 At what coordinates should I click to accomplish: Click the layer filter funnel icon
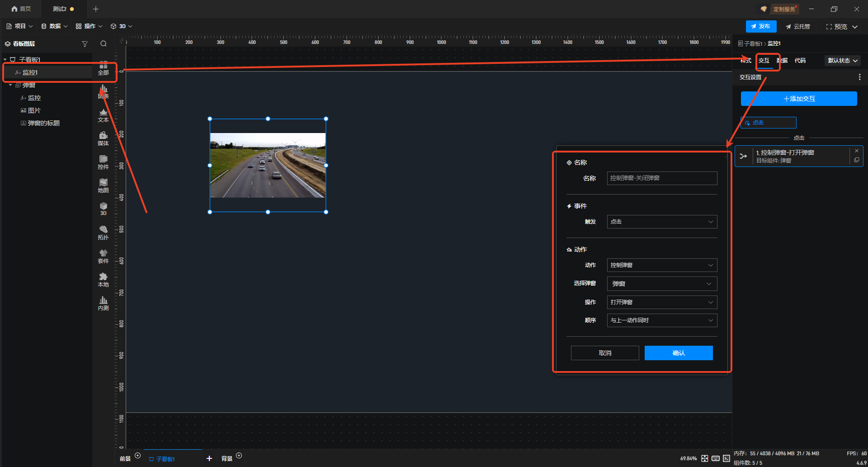click(85, 44)
